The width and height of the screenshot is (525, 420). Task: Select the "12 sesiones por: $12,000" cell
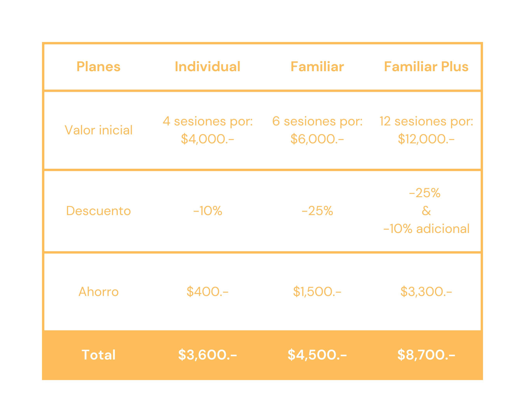coord(426,130)
